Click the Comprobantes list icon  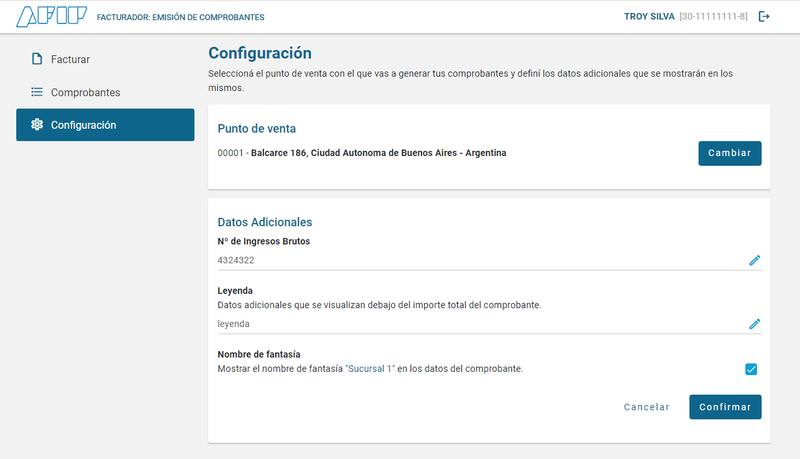37,92
